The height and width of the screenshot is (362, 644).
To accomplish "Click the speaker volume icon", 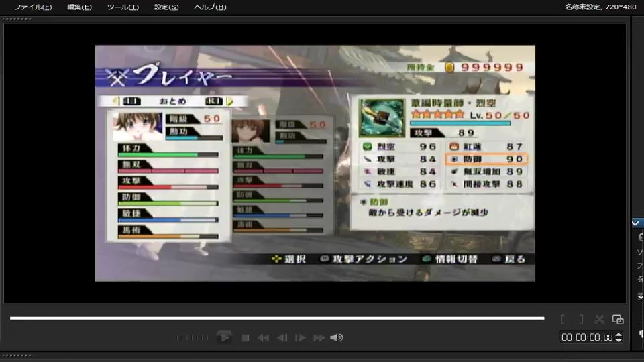I will pyautogui.click(x=336, y=337).
